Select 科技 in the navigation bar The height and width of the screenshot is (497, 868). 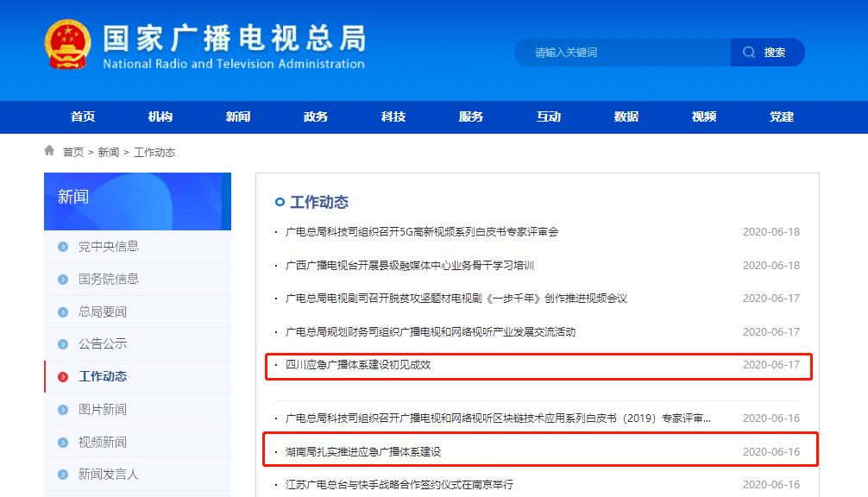tap(393, 116)
